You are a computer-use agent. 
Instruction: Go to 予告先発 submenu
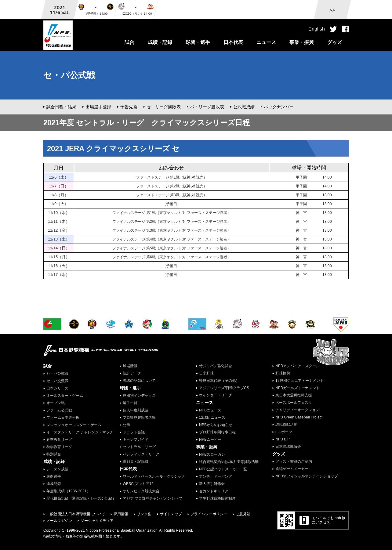(x=127, y=107)
